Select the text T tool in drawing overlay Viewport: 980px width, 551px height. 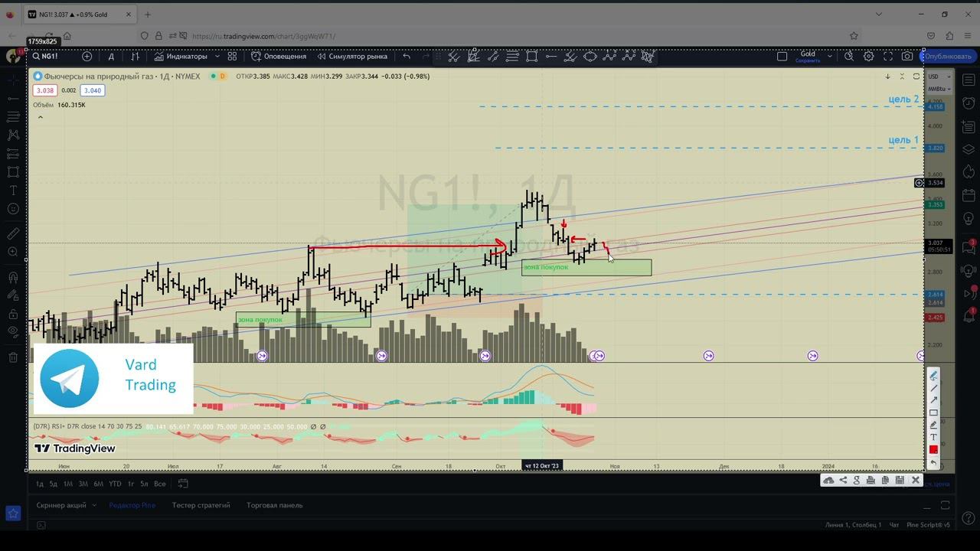pyautogui.click(x=933, y=438)
